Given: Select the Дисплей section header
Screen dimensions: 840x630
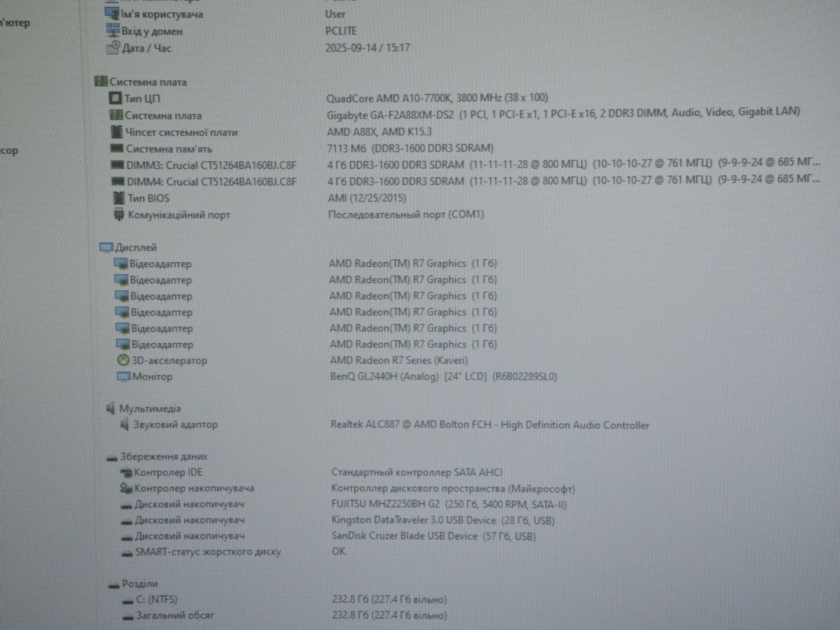Looking at the screenshot, I should (x=135, y=247).
